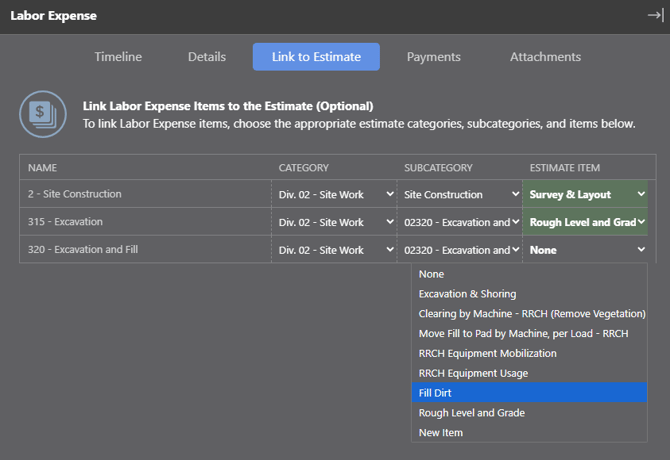This screenshot has width=670, height=460.
Task: Click the CATEGORY column header
Action: tap(304, 168)
